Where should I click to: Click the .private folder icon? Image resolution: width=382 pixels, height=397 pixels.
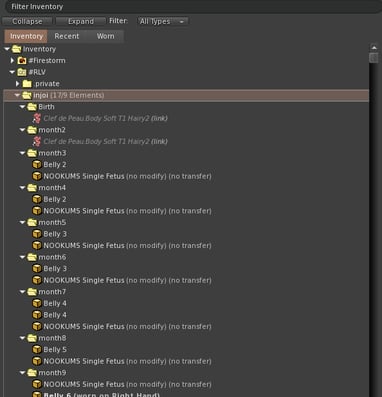point(27,84)
